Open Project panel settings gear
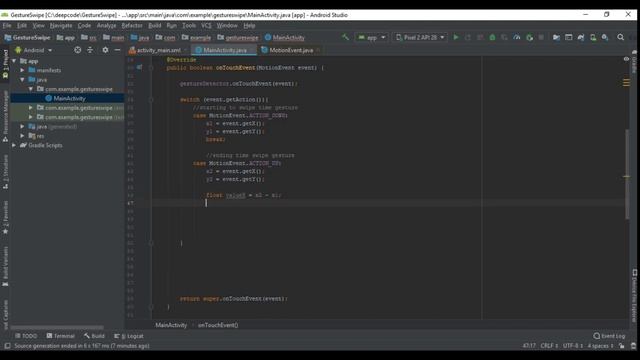Image resolution: width=640 pixels, height=360 pixels. pos(105,50)
